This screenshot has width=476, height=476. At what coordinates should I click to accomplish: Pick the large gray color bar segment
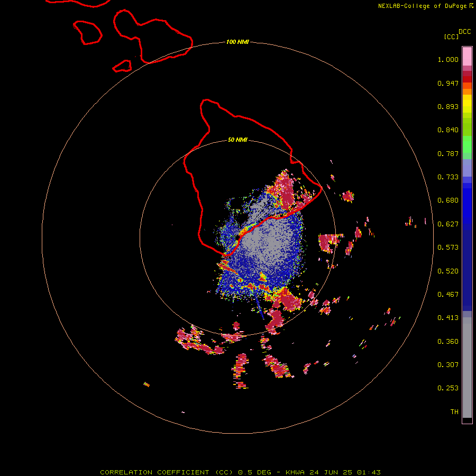click(467, 368)
